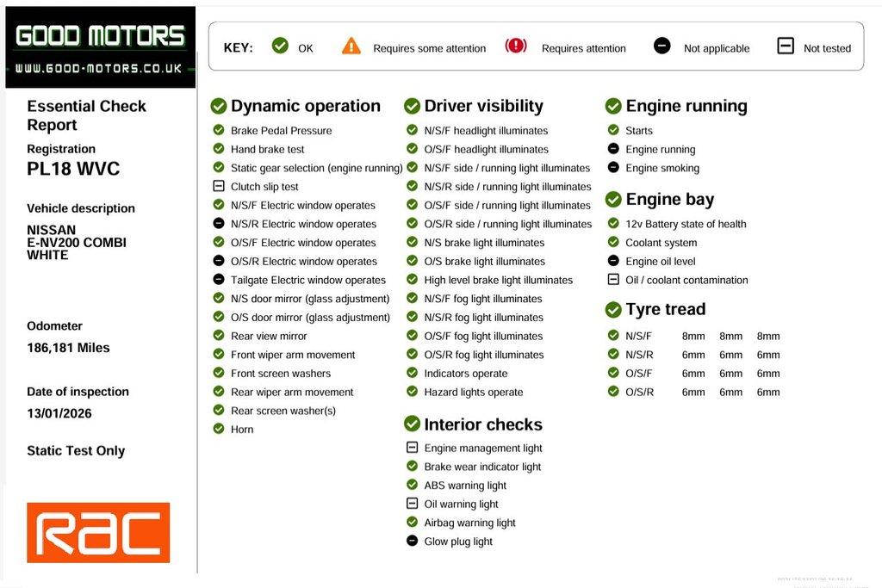
Task: Select the Tyre tread section heading
Action: pyautogui.click(x=665, y=309)
